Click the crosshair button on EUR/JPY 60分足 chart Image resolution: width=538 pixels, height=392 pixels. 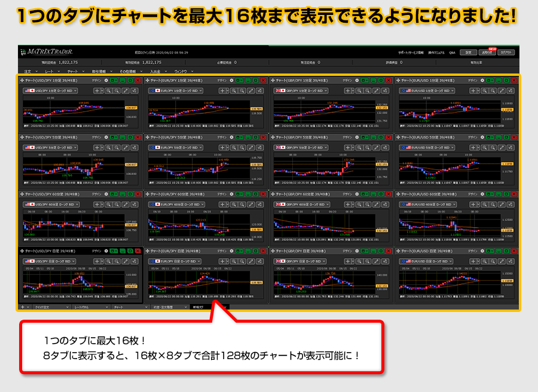coord(223,204)
